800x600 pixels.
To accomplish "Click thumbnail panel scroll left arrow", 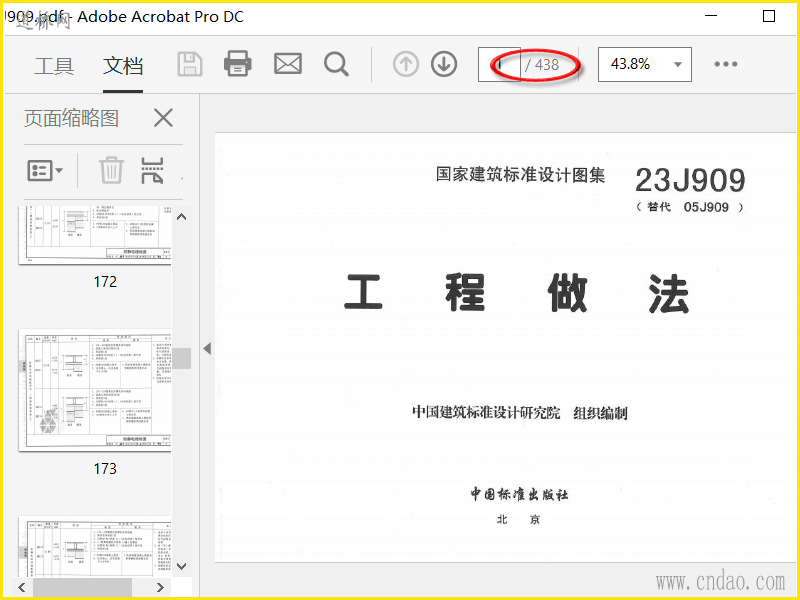I will pyautogui.click(x=21, y=587).
